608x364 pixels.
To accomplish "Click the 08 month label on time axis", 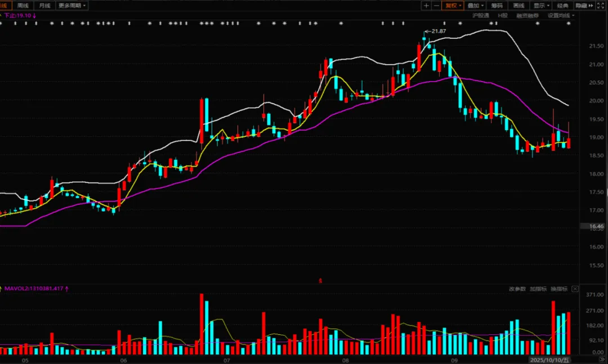I will tap(346, 360).
